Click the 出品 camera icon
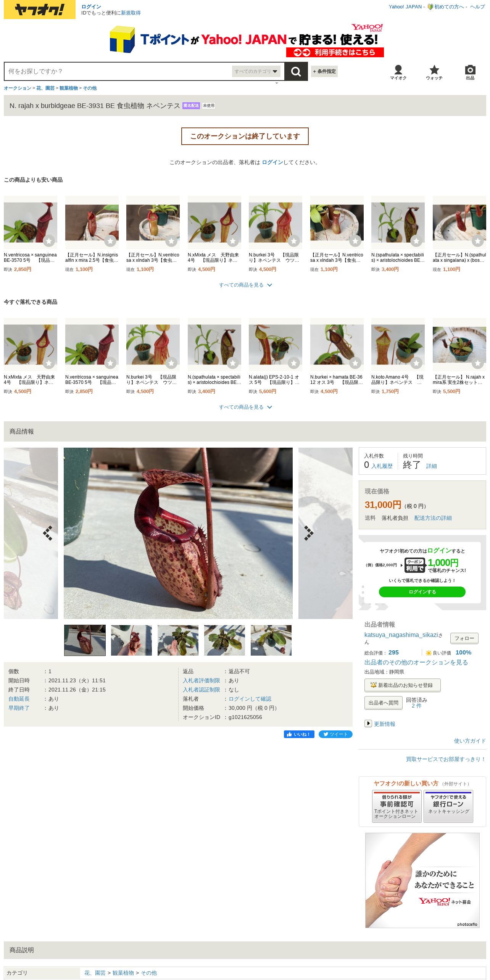Image resolution: width=490 pixels, height=980 pixels. click(x=470, y=72)
